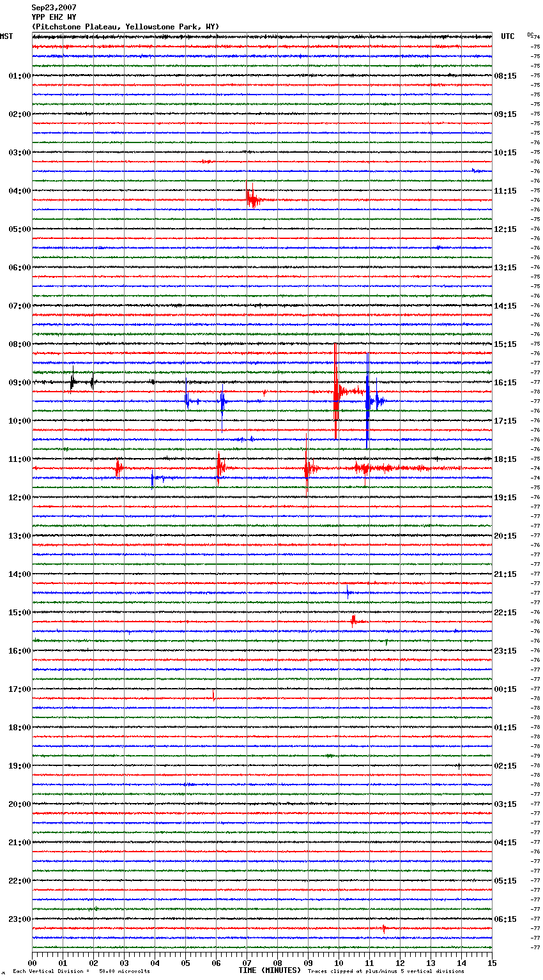Select the 23:00 MST time label
Screen dimensions: 543x980
tap(20, 919)
